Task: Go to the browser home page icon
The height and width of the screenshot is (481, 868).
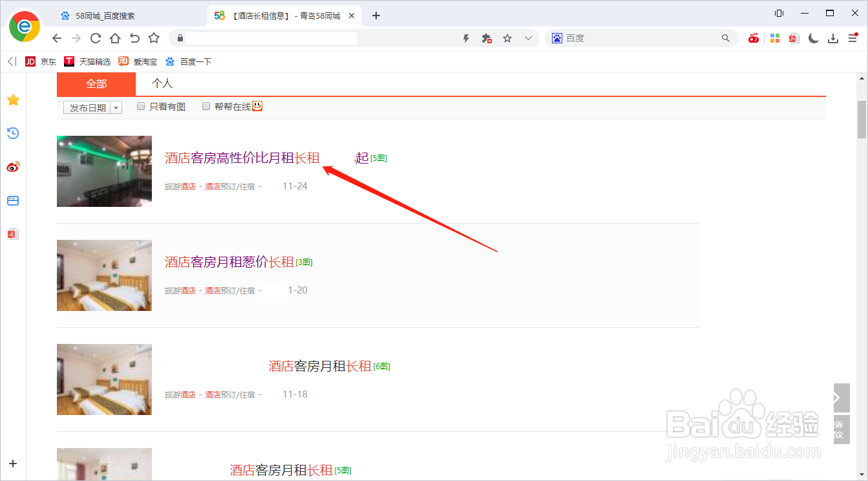Action: pos(115,38)
